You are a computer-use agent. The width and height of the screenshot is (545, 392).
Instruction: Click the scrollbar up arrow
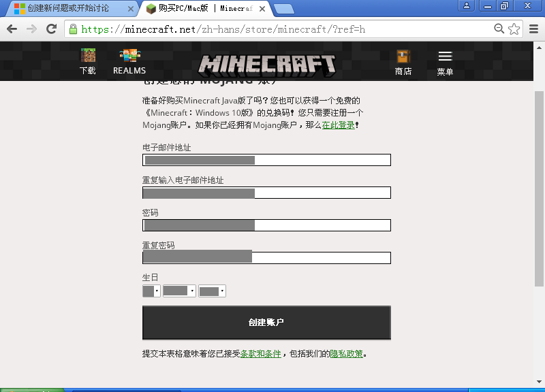click(x=539, y=48)
